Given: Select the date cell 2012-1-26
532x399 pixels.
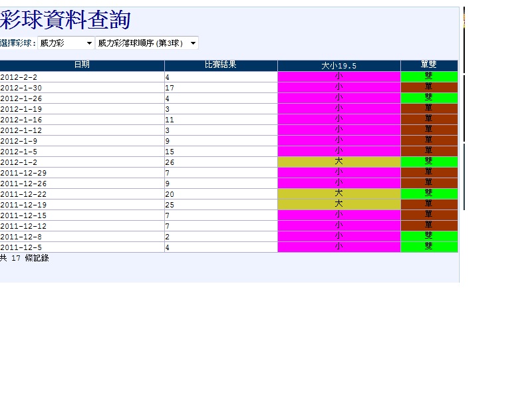Looking at the screenshot, I should 82,98.
